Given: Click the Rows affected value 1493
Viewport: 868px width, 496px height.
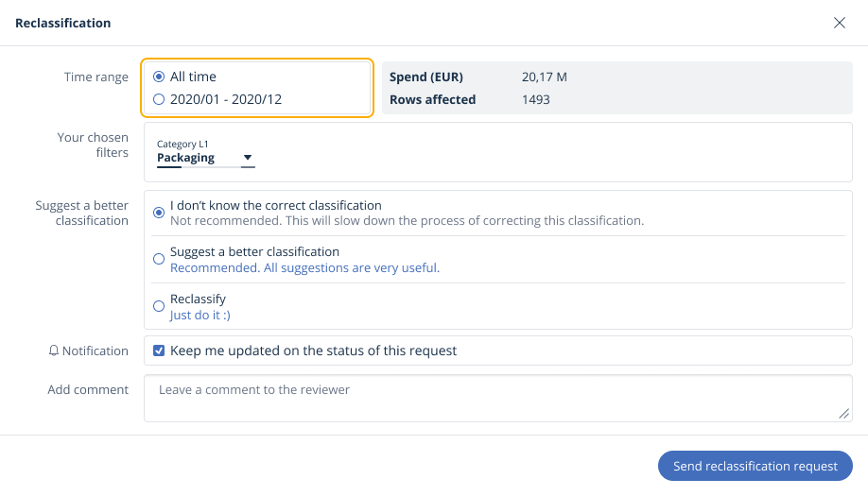Looking at the screenshot, I should coord(535,99).
